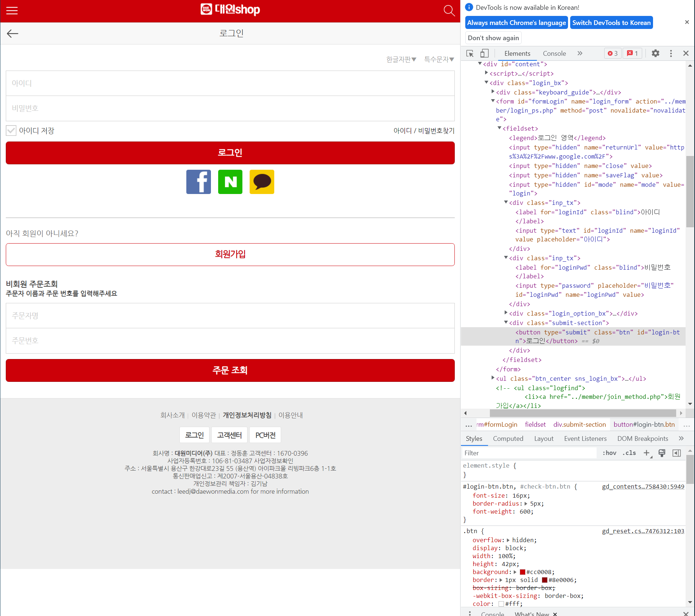Log in with Naver icon
Screen dimensions: 695x616
pos(230,182)
